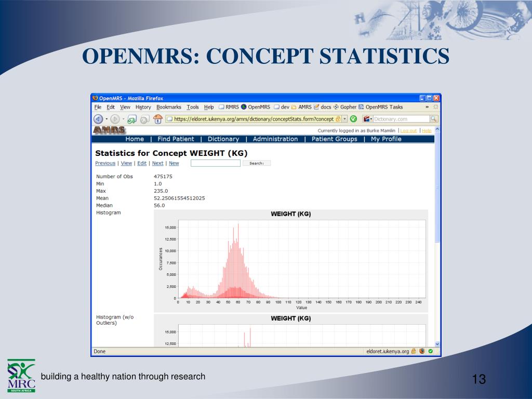Viewport: 532px width, 399px height.
Task: Click the browser Back arrow button
Action: click(x=98, y=119)
